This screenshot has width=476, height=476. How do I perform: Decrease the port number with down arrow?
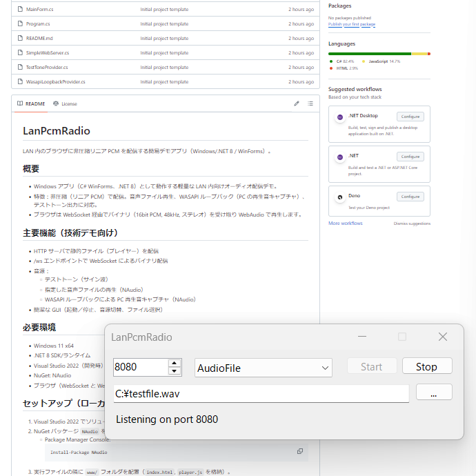coord(175,371)
